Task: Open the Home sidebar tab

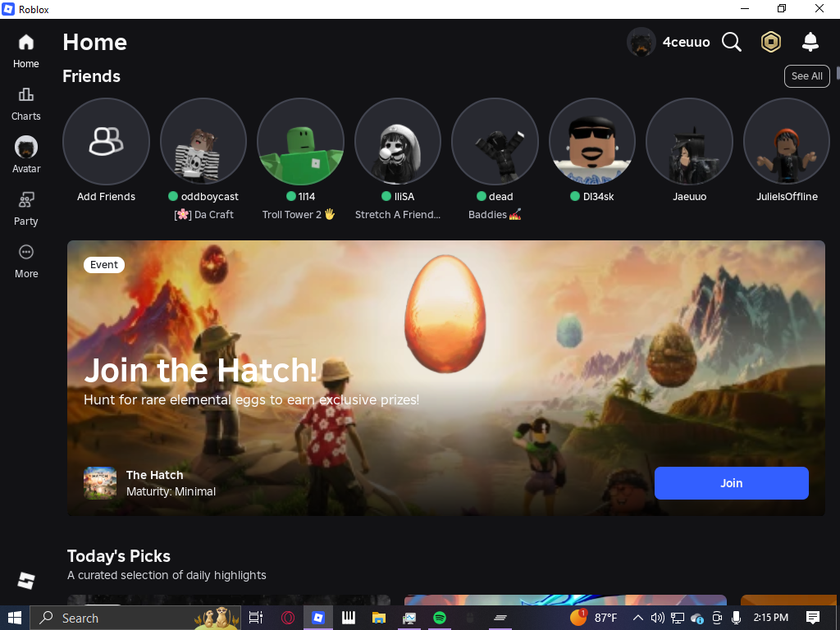Action: pyautogui.click(x=25, y=52)
